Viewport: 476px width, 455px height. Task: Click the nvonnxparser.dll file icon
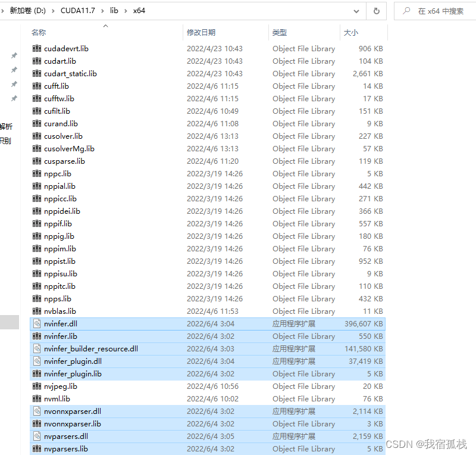pos(37,411)
